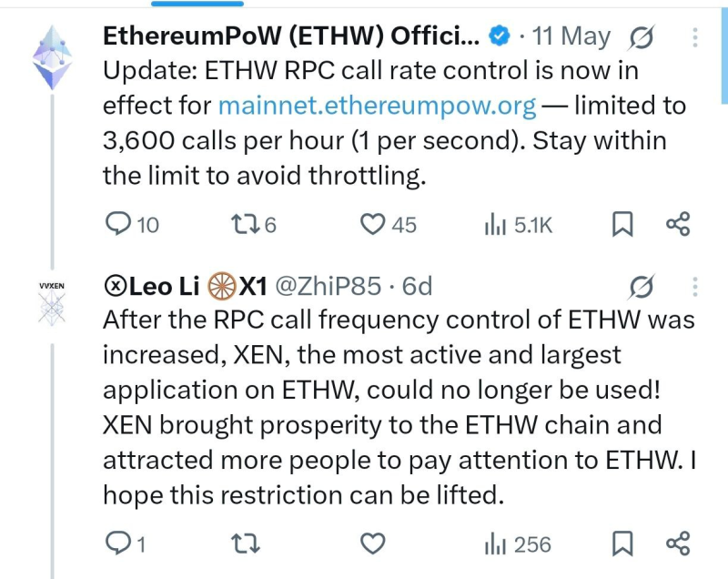Open the @ZhiP85 profile handle
Screen dimensions: 728x579
coord(329,286)
